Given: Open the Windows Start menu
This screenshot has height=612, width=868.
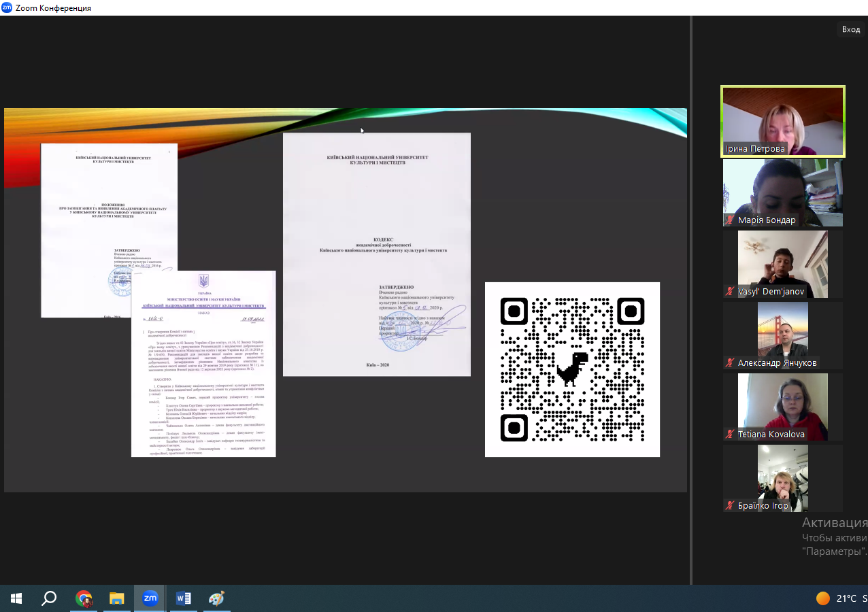Looking at the screenshot, I should (16, 598).
